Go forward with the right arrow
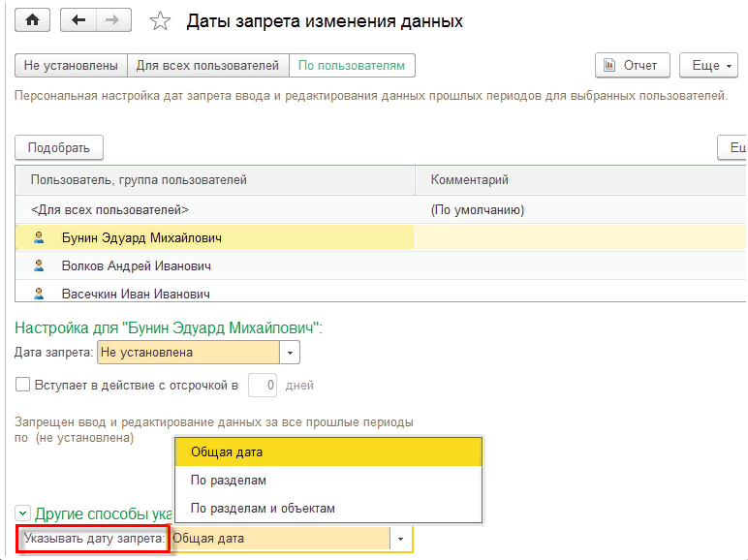The height and width of the screenshot is (560, 748). (x=113, y=20)
